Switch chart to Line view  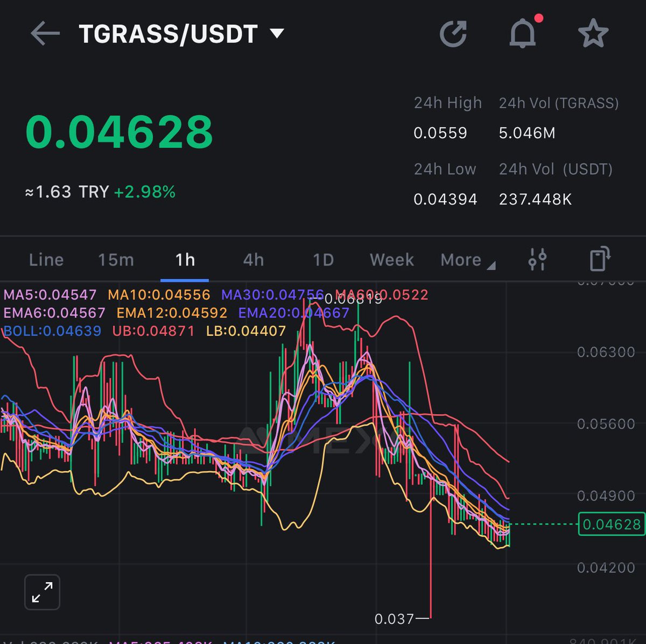(x=46, y=260)
